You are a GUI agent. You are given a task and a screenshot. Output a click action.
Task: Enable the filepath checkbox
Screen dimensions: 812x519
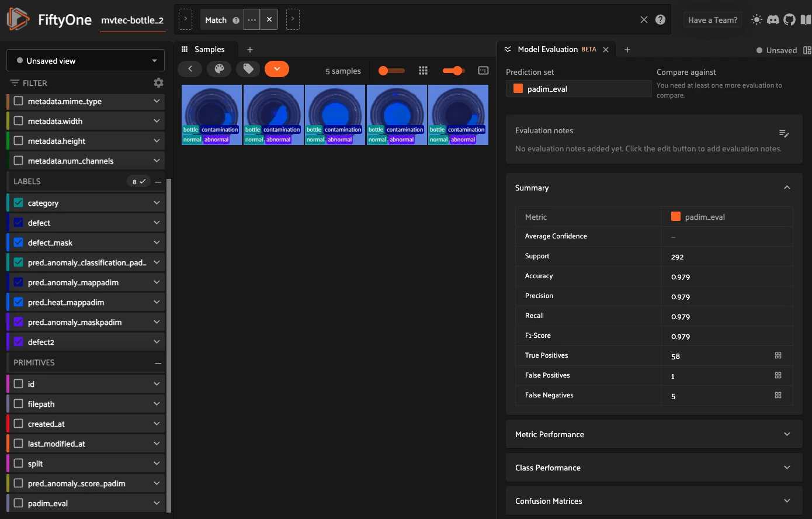(18, 404)
